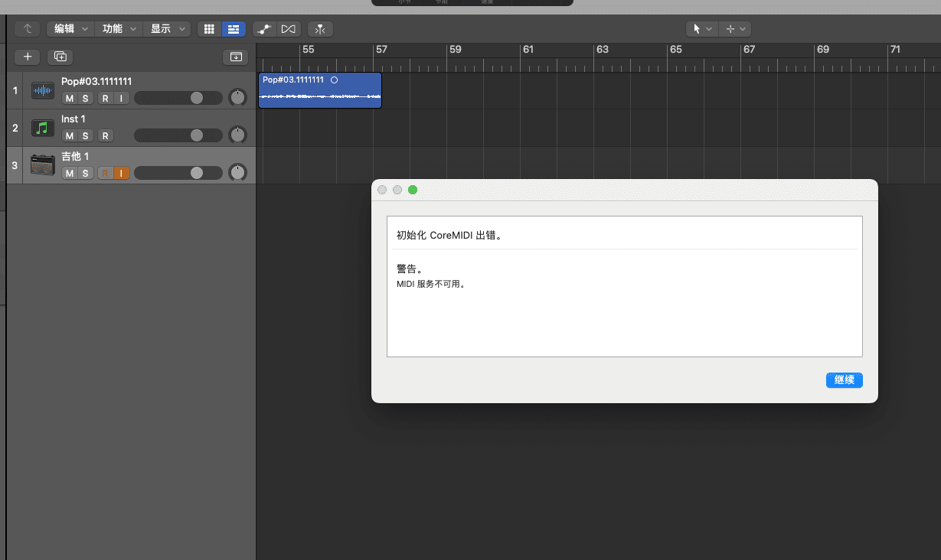Image resolution: width=941 pixels, height=560 pixels.
Task: Click the green note icon of Inst 1
Action: tap(43, 128)
